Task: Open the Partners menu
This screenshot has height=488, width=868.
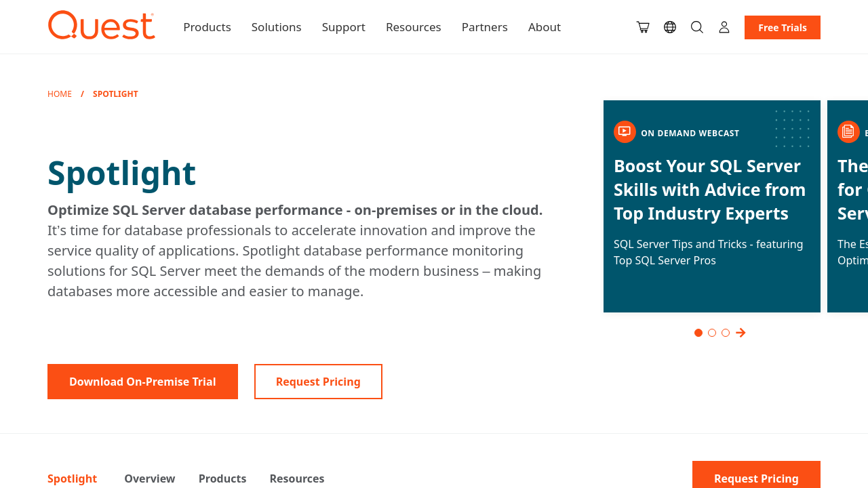Action: pos(485,27)
